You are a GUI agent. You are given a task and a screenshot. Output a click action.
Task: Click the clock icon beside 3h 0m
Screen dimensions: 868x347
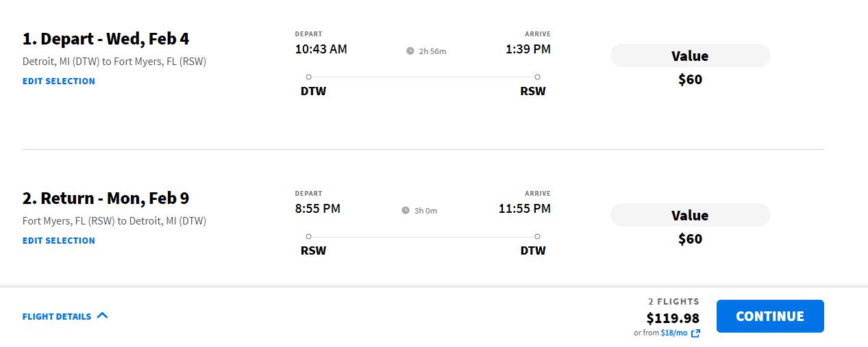coord(406,210)
